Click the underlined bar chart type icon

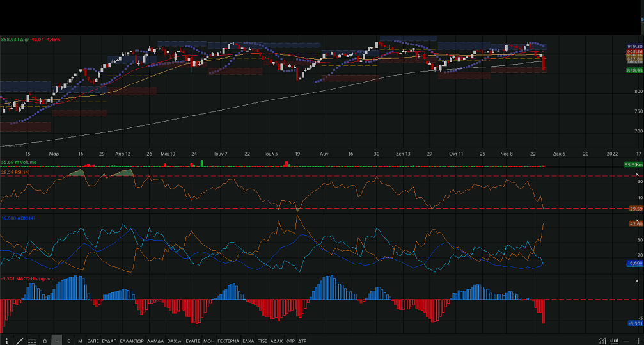point(614,341)
